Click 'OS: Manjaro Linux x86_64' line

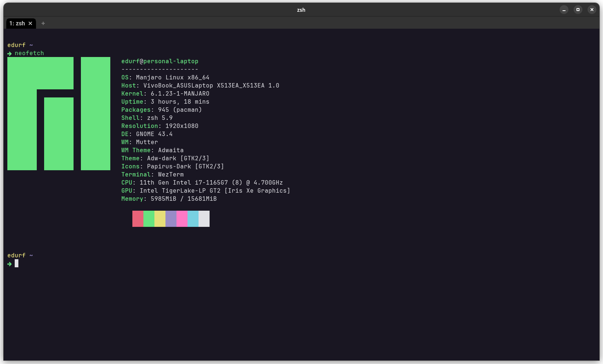(x=165, y=78)
